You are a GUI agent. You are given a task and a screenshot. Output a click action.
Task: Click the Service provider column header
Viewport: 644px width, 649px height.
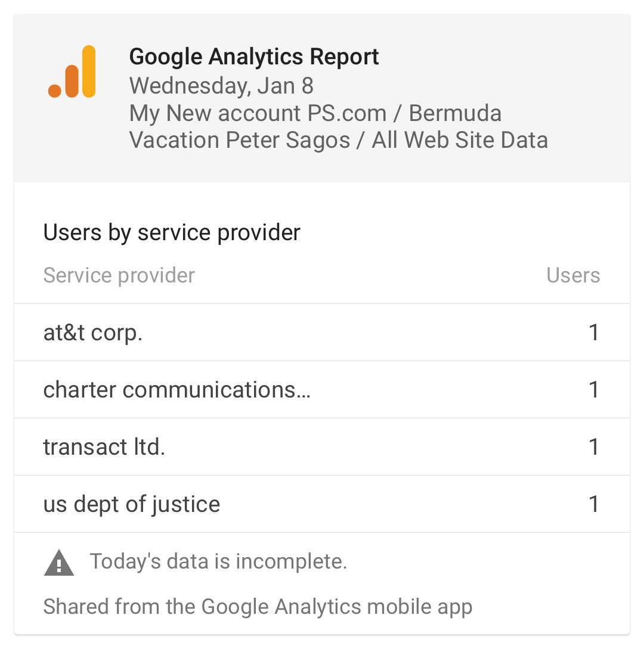click(119, 276)
